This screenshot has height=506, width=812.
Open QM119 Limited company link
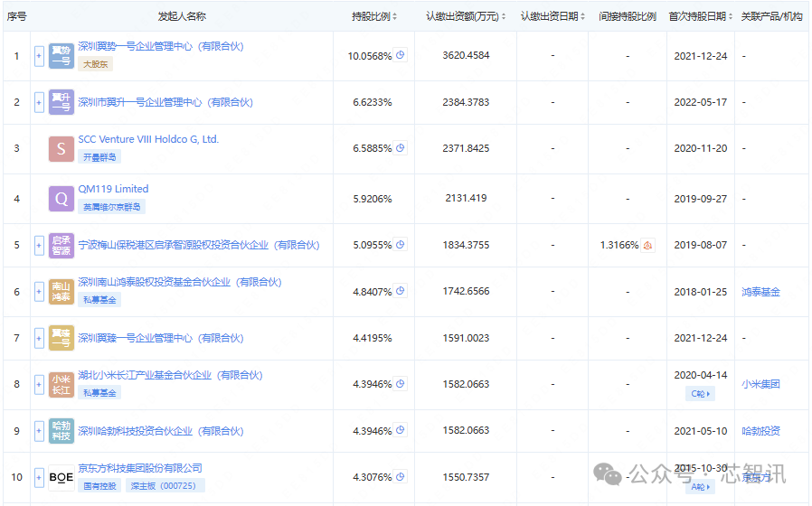point(113,189)
